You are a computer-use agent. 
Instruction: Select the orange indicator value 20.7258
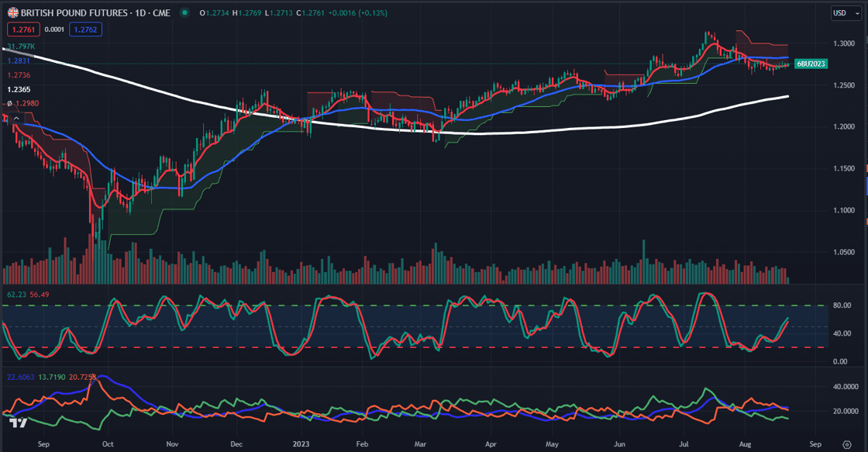(82, 378)
